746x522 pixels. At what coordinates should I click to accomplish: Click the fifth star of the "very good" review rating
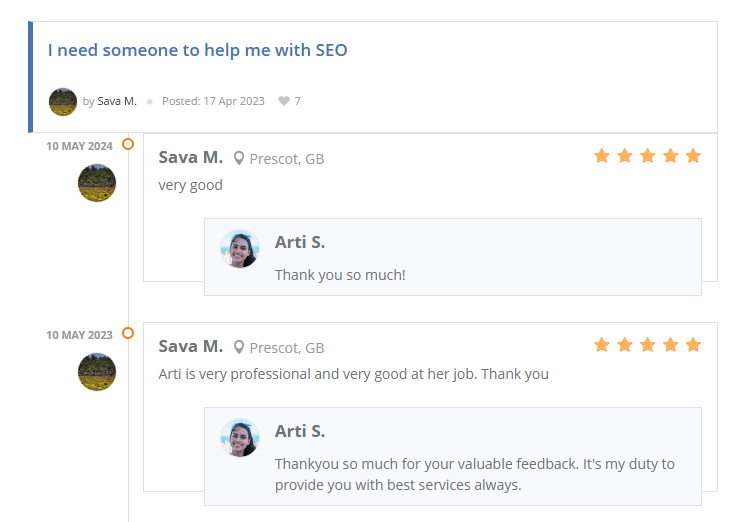tap(693, 156)
